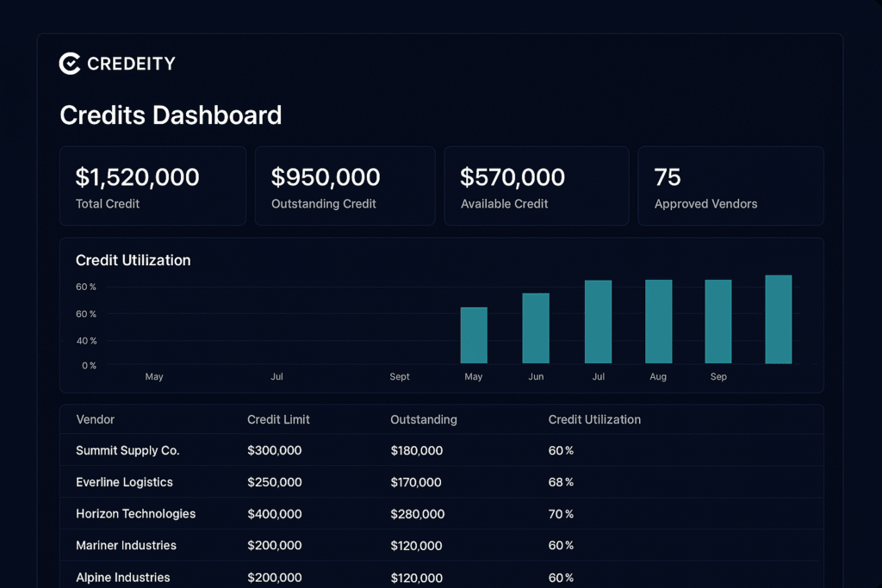Select the Everline Logistics vendor name
This screenshot has height=588, width=882.
point(124,482)
